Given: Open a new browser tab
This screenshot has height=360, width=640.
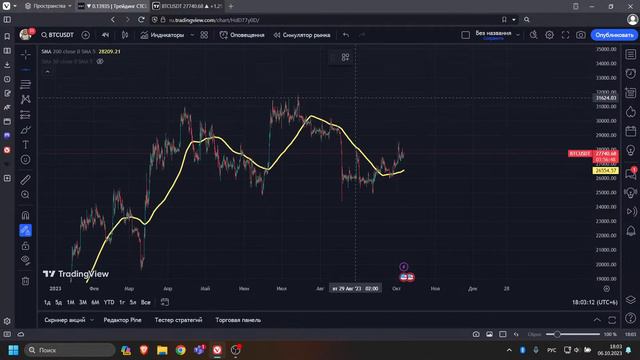Looking at the screenshot, I should [x=231, y=6].
